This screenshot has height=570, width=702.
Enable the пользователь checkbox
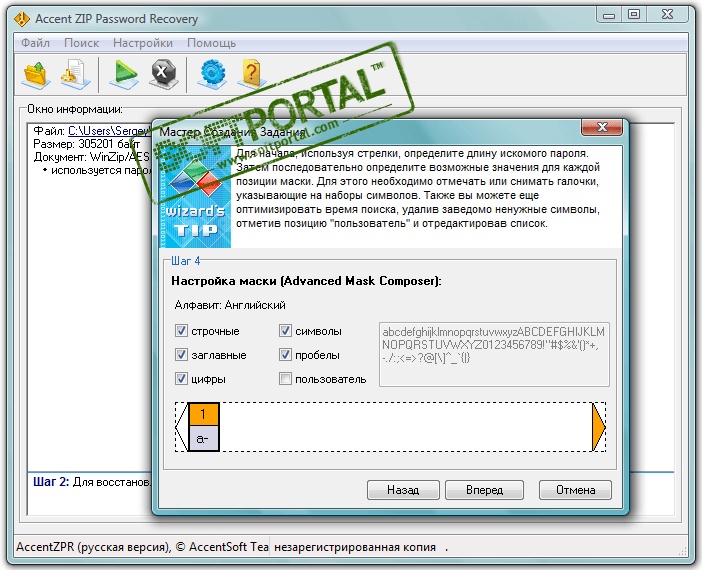285,379
